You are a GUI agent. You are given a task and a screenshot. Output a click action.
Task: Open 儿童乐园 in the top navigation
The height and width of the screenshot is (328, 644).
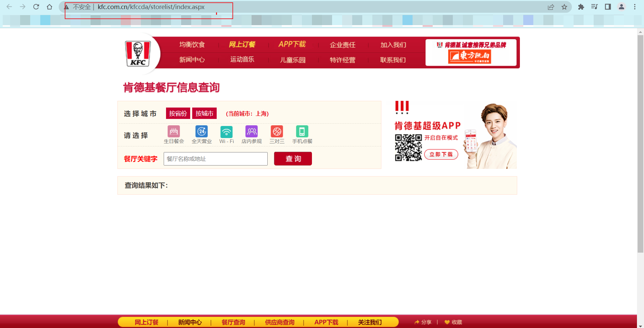[x=293, y=60]
